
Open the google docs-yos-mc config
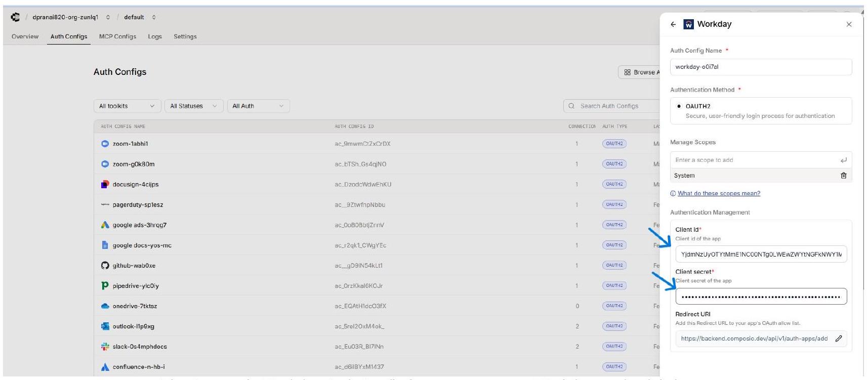point(142,245)
